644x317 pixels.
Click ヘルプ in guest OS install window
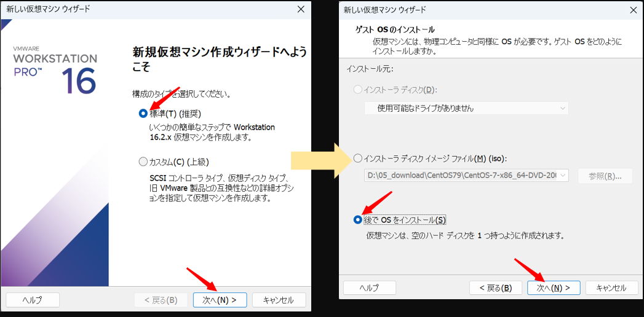tap(369, 288)
